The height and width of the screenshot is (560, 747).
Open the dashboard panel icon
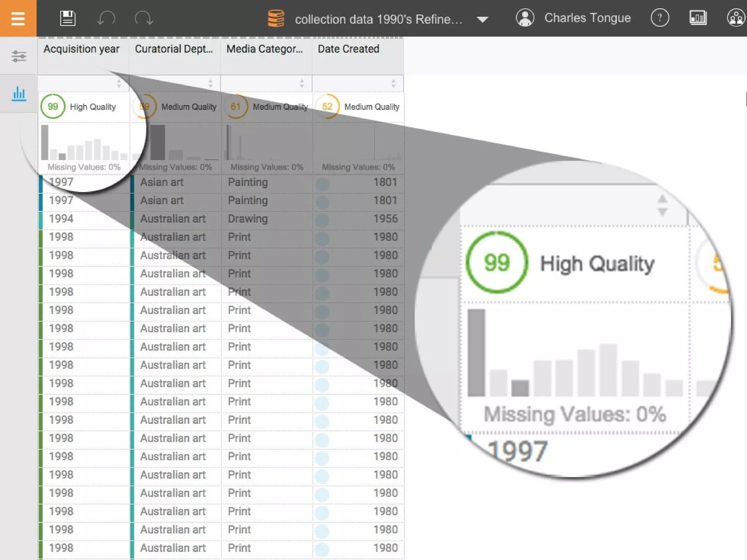pyautogui.click(x=697, y=17)
